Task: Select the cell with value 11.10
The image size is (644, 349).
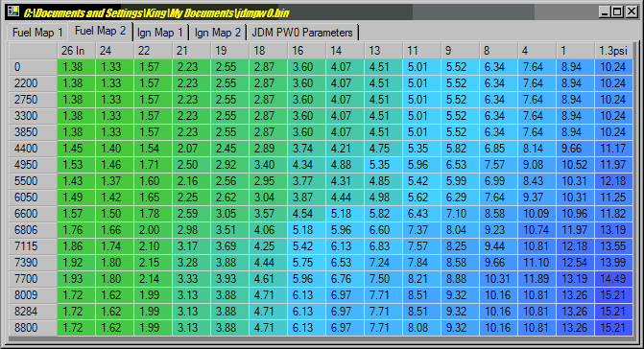Action: (x=537, y=263)
